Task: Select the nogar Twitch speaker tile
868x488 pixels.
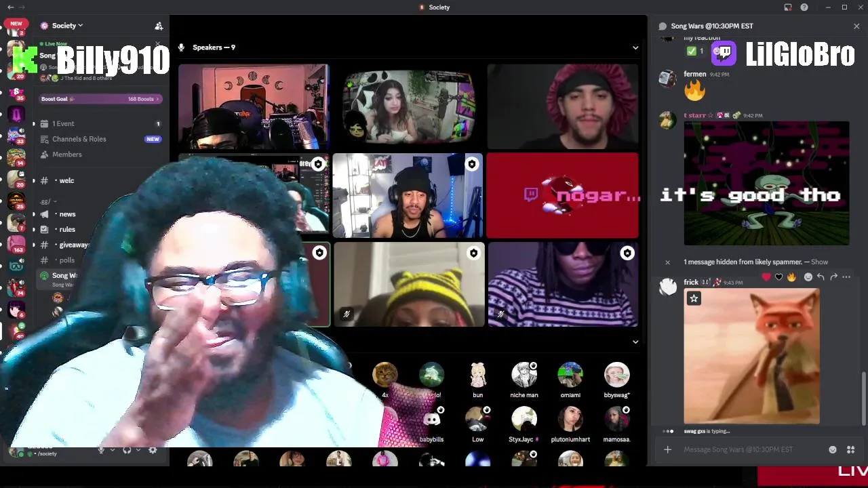Action: [x=562, y=196]
